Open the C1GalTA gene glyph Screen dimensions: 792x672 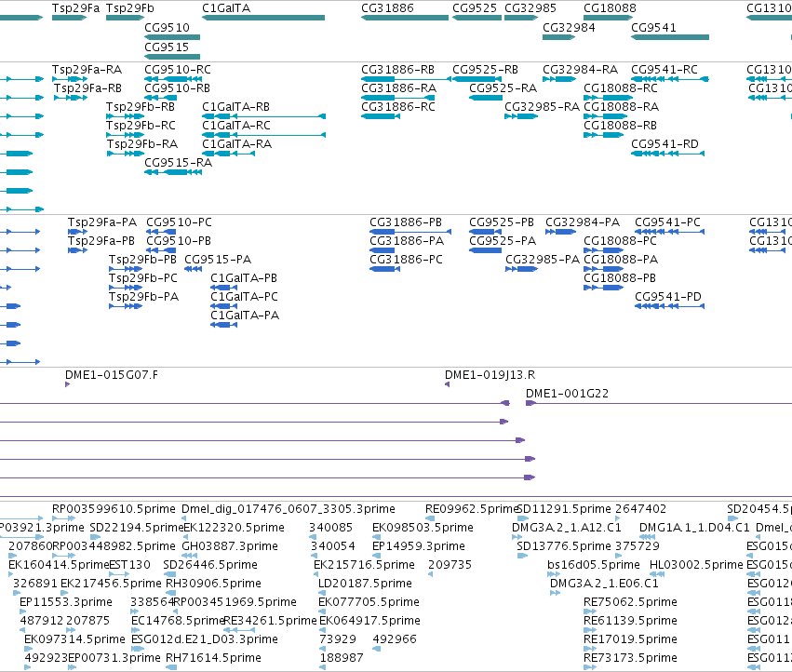263,18
